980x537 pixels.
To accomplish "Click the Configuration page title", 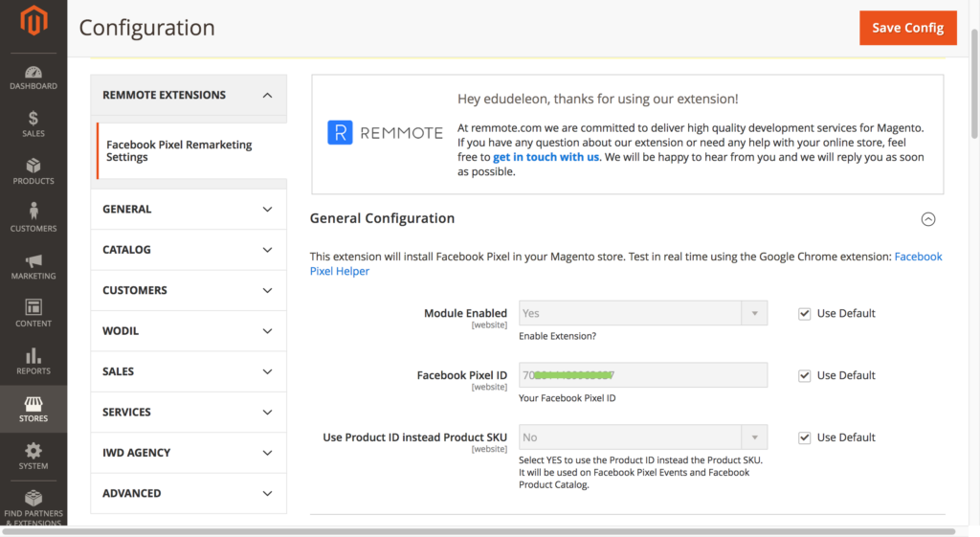I will click(x=146, y=28).
